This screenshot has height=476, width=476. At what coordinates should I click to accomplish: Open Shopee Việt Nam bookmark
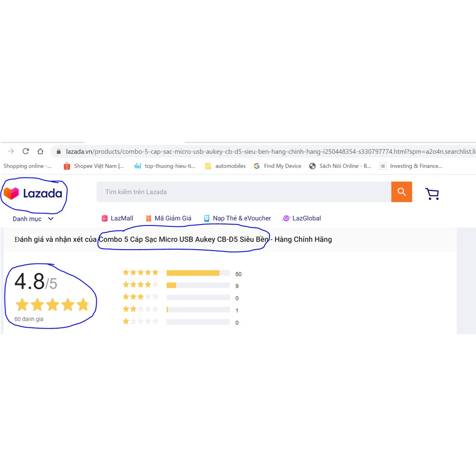pyautogui.click(x=93, y=166)
